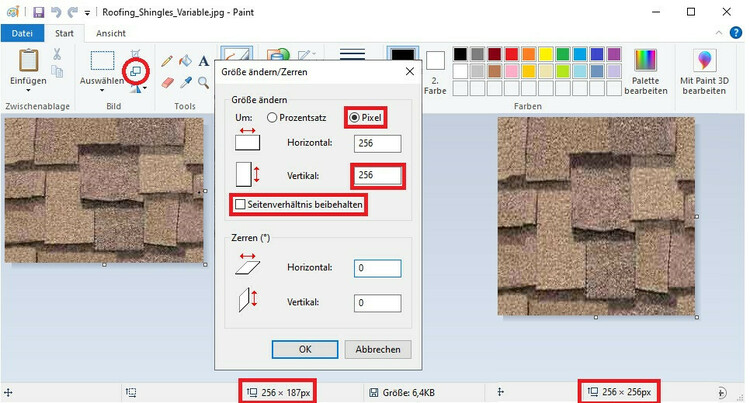Expand the Einfügen dropdown arrow
Screen dimensions: 750x403
[28, 91]
